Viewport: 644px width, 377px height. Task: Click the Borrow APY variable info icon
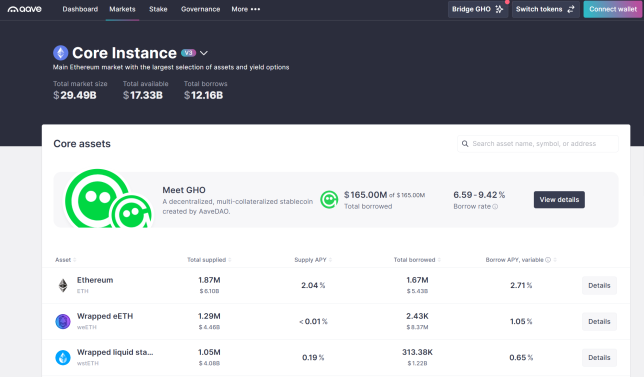[x=548, y=260]
